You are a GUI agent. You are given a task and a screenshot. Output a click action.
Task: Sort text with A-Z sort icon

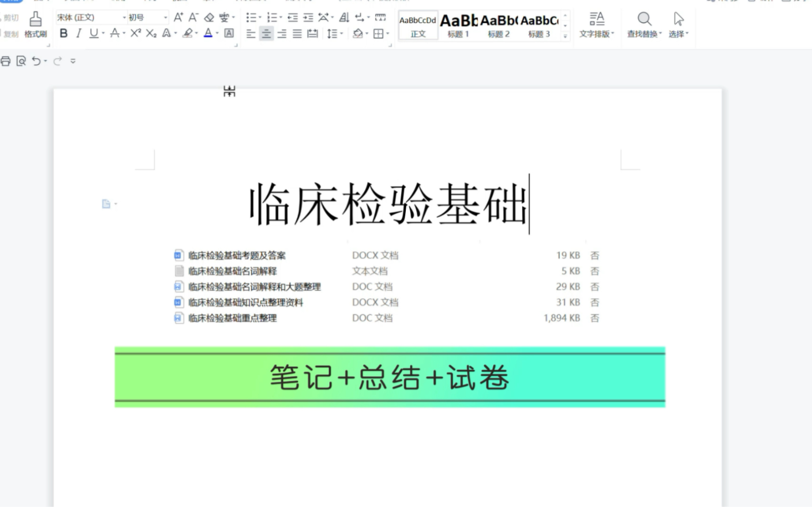pyautogui.click(x=344, y=18)
